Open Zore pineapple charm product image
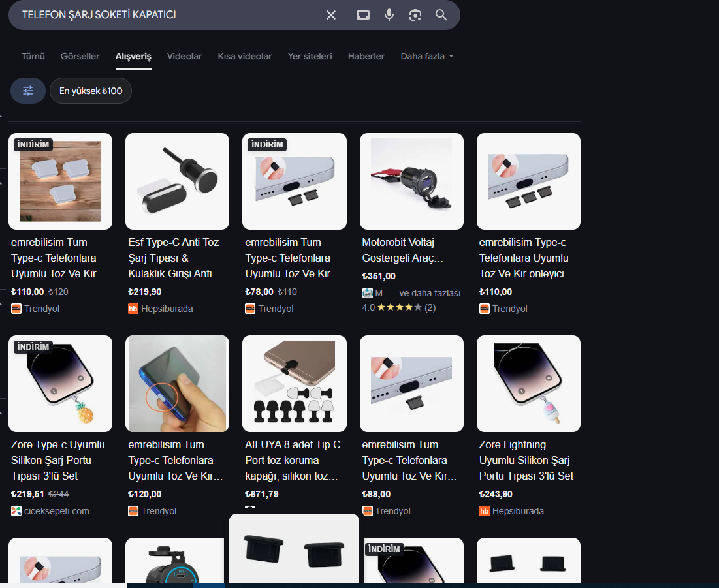Screen dimensions: 719x588 tap(61, 384)
